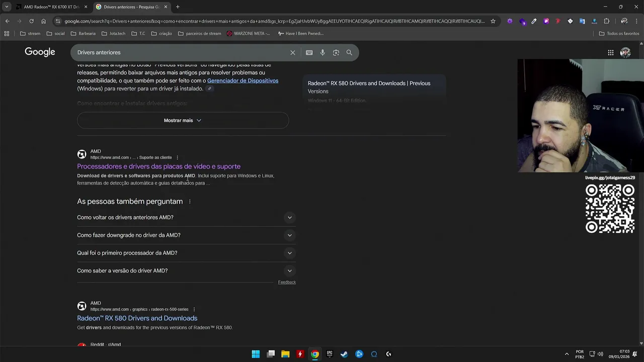This screenshot has width=644, height=362.
Task: Open Logitech G HUB from the taskbar
Action: [388, 354]
